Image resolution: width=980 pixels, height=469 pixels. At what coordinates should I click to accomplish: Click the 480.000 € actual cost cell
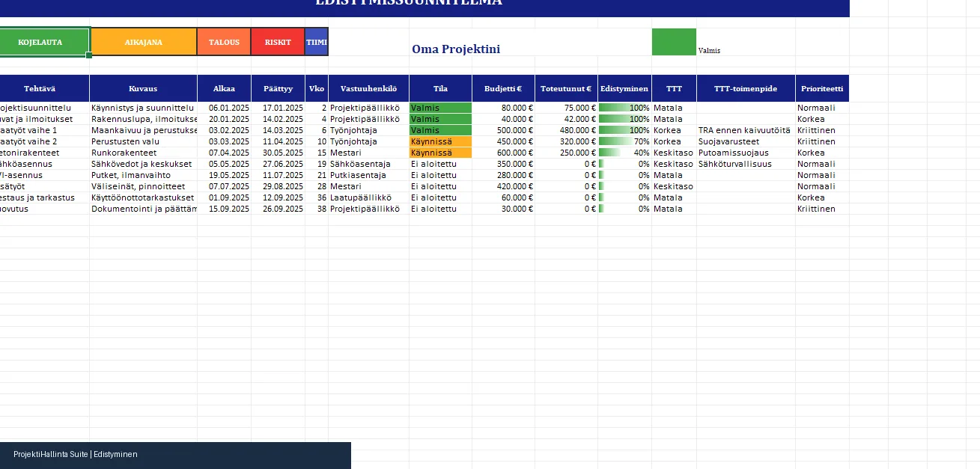click(566, 130)
